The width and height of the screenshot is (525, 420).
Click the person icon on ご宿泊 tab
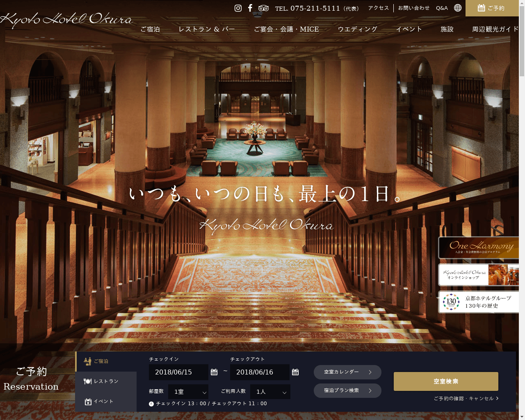tap(87, 361)
